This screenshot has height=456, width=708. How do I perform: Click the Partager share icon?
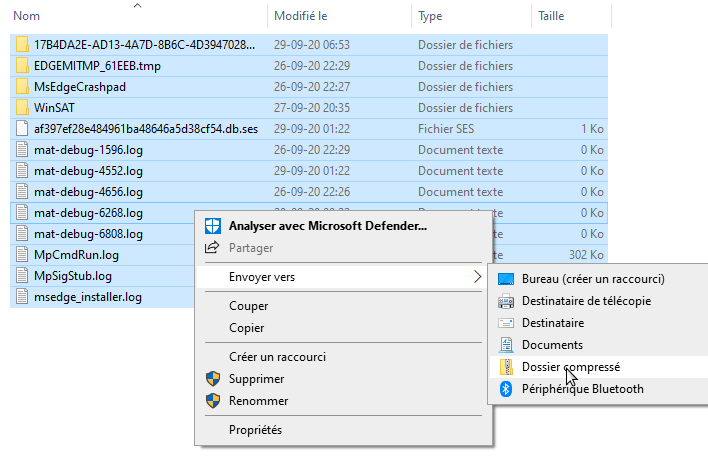click(212, 247)
